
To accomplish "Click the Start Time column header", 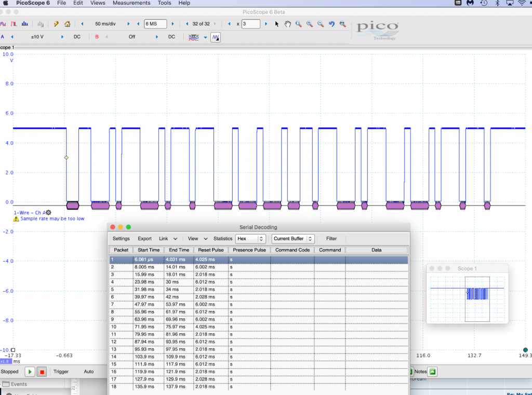I will pos(149,250).
